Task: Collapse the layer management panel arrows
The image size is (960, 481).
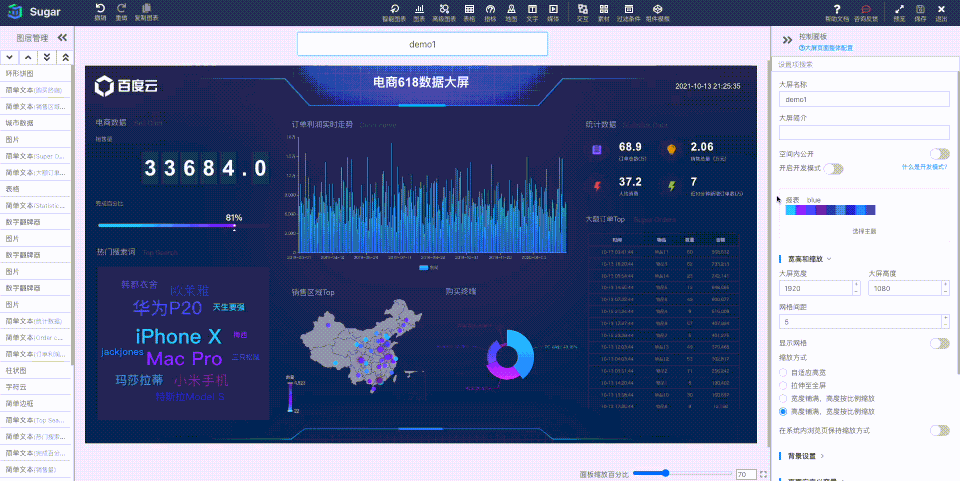Action: pos(62,38)
